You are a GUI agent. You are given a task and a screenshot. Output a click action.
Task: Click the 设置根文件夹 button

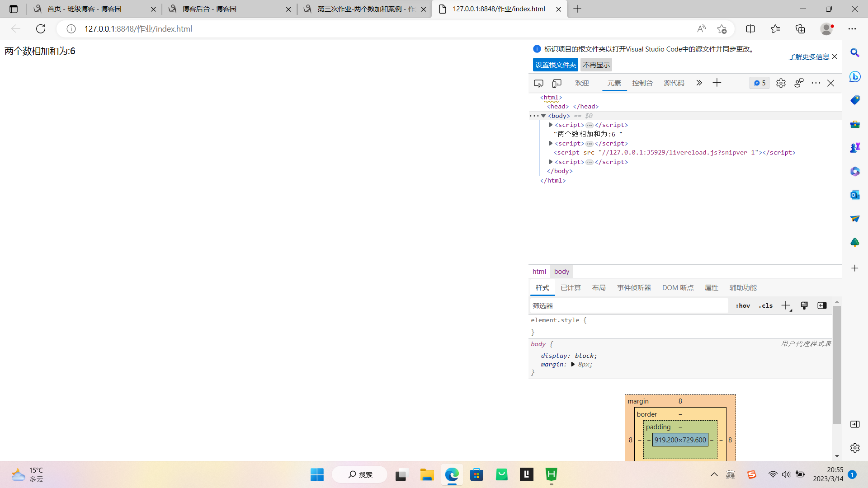point(555,65)
